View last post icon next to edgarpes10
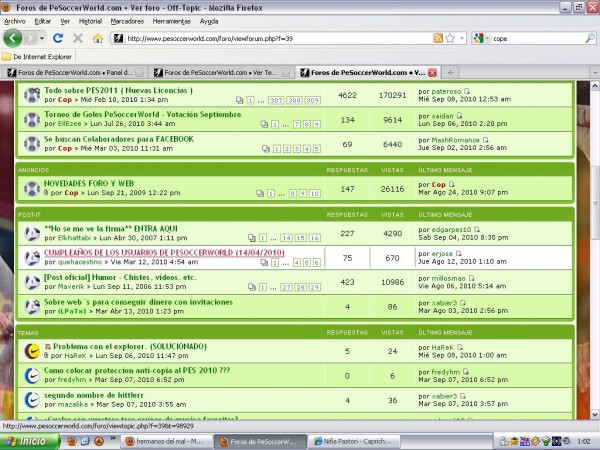 (x=477, y=230)
